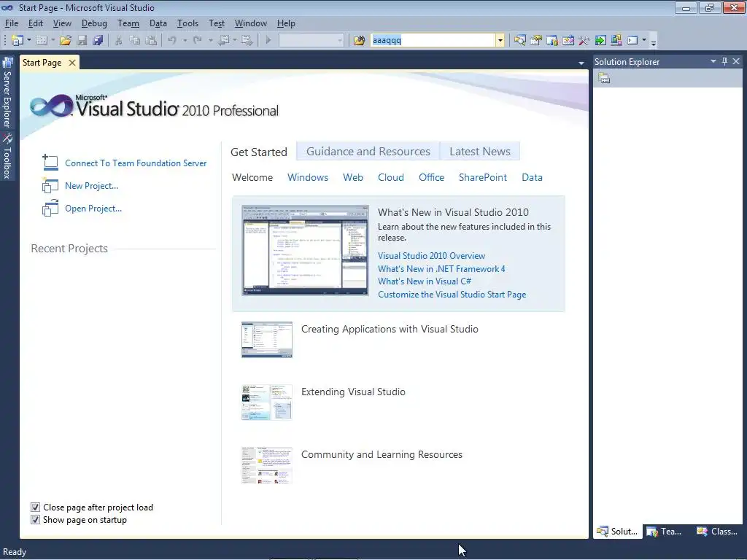Select the Class View bottom tab
This screenshot has width=747, height=560.
pyautogui.click(x=717, y=532)
